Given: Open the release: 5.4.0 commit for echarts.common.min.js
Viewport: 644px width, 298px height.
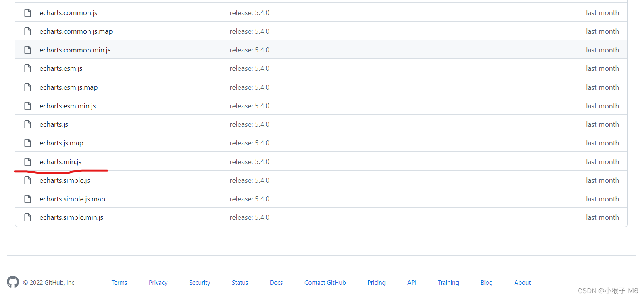Looking at the screenshot, I should tap(250, 50).
